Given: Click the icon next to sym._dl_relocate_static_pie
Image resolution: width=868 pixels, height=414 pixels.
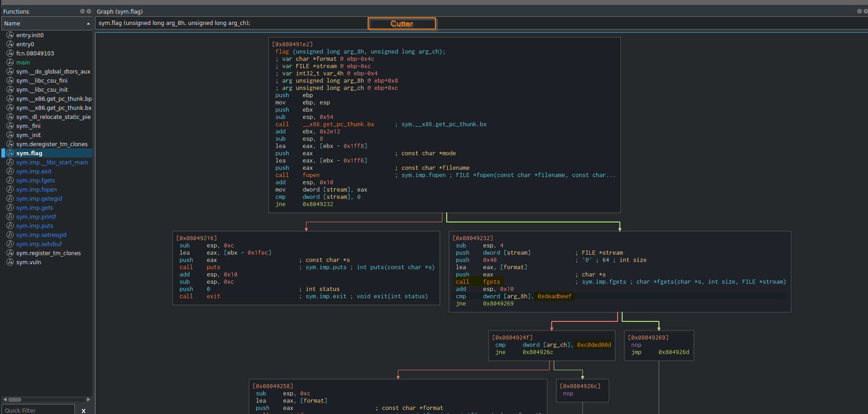Looking at the screenshot, I should point(10,117).
